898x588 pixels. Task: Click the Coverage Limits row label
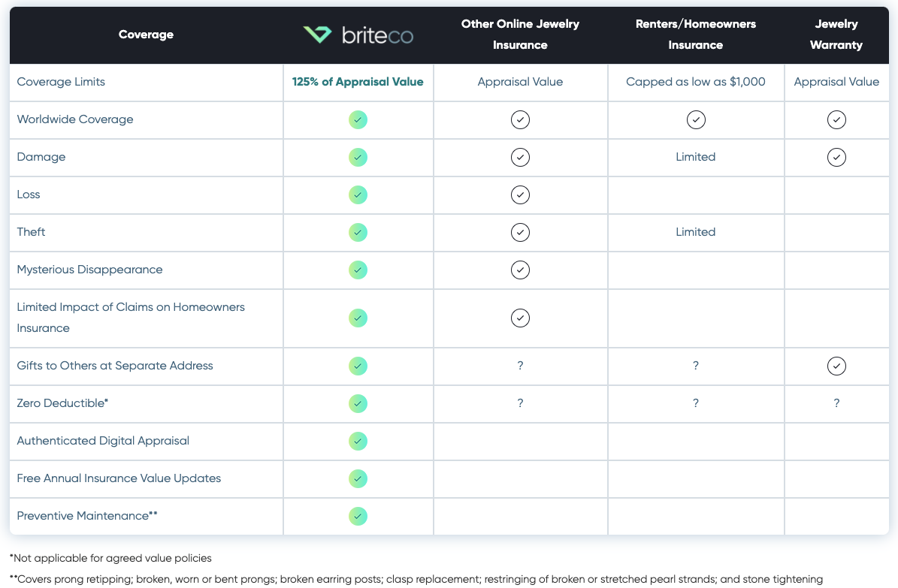61,82
